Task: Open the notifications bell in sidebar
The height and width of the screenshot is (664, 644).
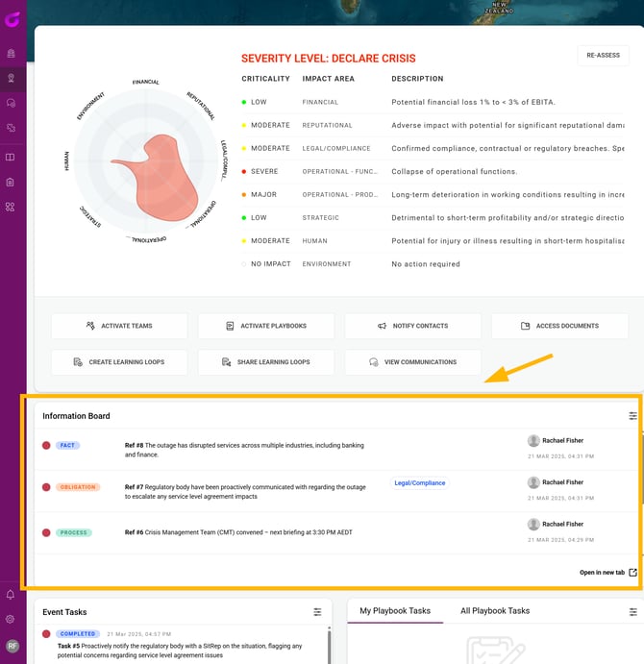Action: (11, 595)
